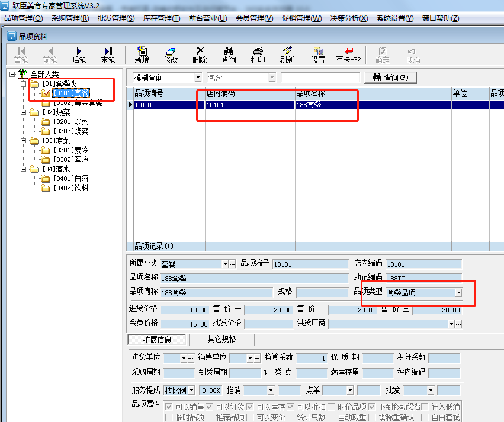Screen dimensions: 504x422
Task: Click the 刷新 (Refresh) toolbar icon
Action: (x=287, y=55)
